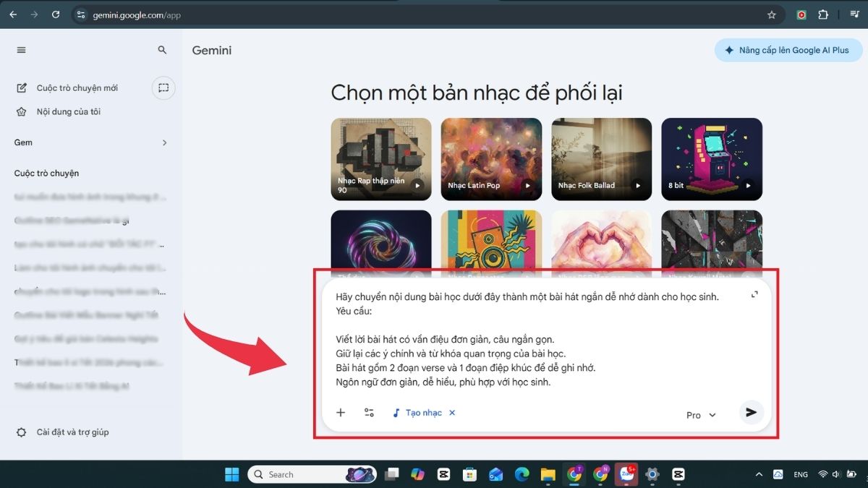Image resolution: width=868 pixels, height=488 pixels.
Task: Expand the prompt box with the fullscreen icon
Action: 754,294
